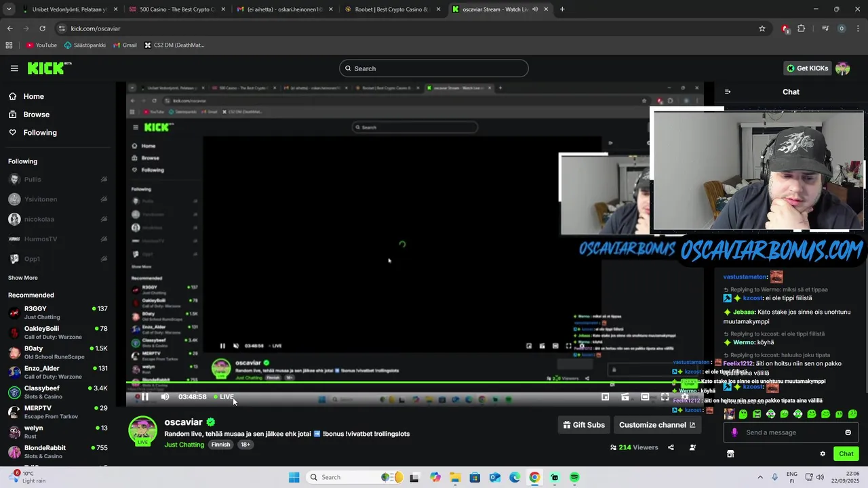Pause the live stream player
The image size is (868, 488).
point(144,397)
